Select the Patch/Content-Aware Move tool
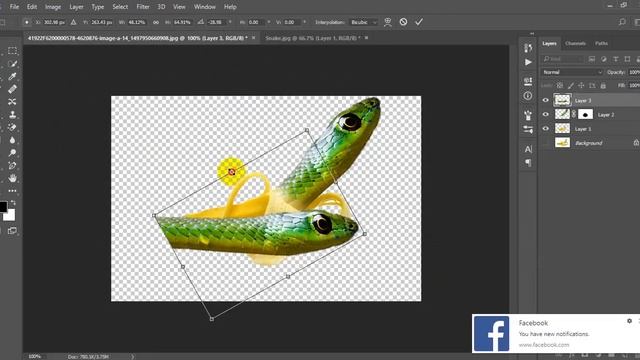The width and height of the screenshot is (640, 360). tap(13, 102)
